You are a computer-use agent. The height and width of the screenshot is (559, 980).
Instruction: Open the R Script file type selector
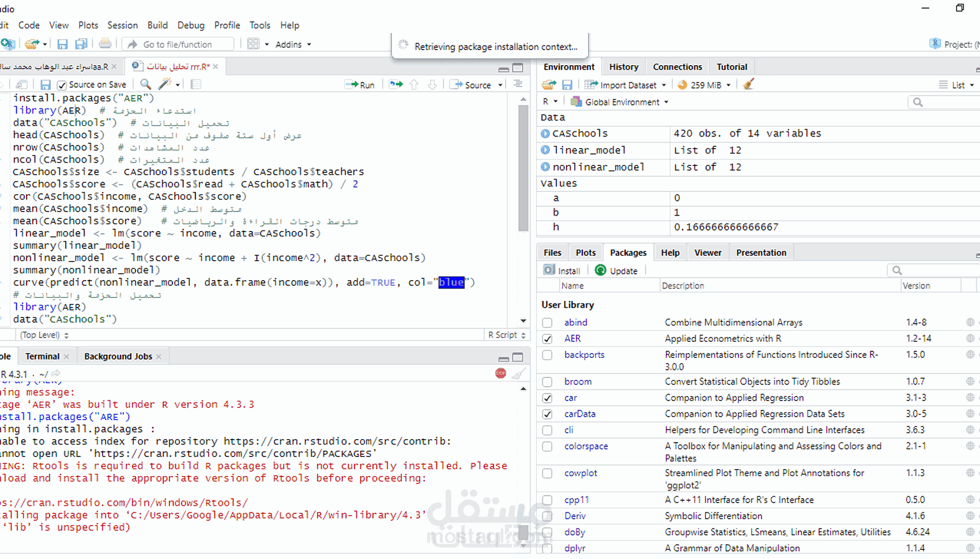[x=507, y=335]
